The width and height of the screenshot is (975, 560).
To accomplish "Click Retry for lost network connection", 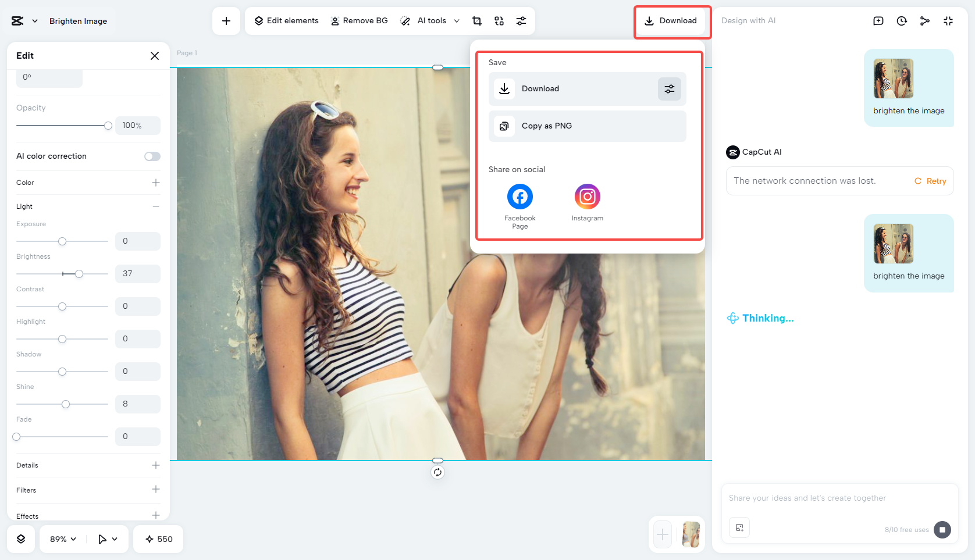I will pos(930,181).
